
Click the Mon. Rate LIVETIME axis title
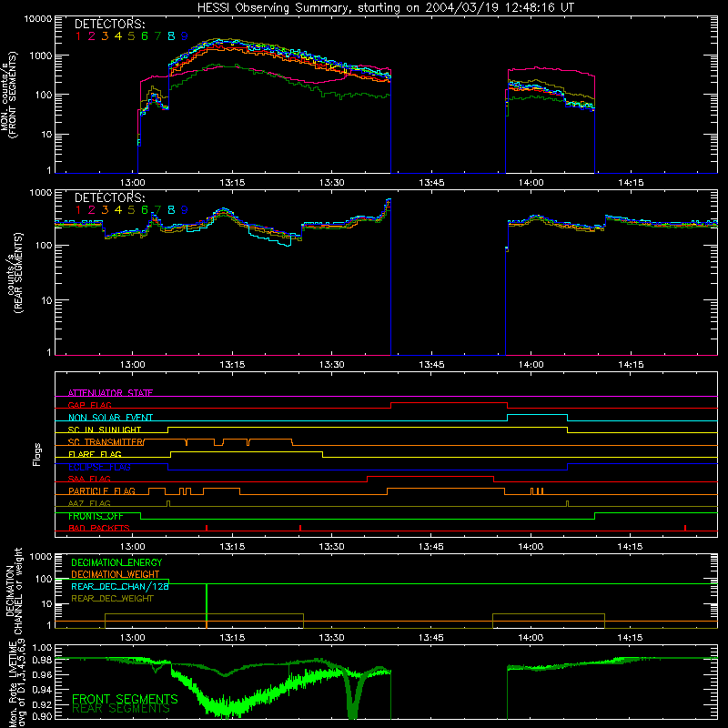point(17,683)
